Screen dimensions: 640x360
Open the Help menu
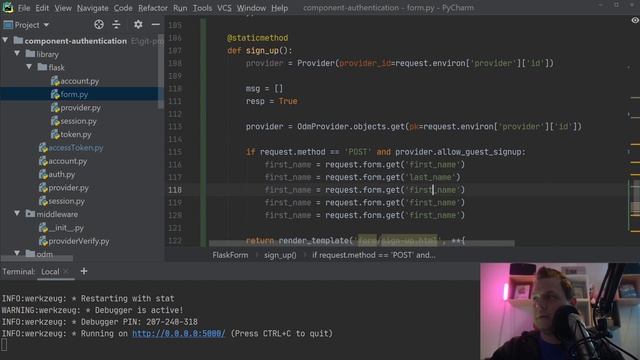click(280, 8)
